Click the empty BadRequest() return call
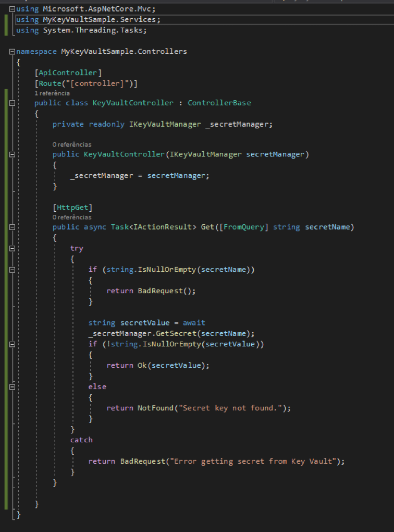The height and width of the screenshot is (532, 394). tap(165, 291)
